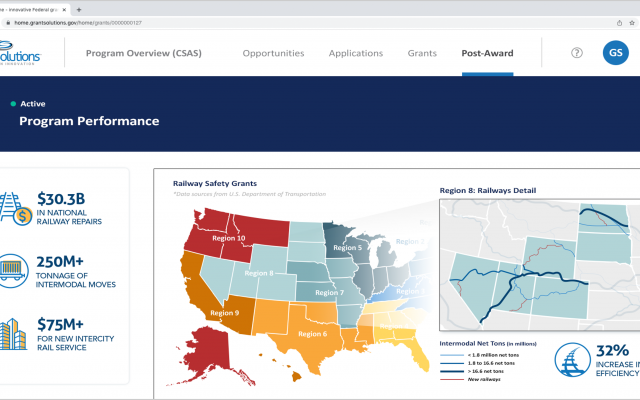Open a new browser tab

tap(79, 6)
